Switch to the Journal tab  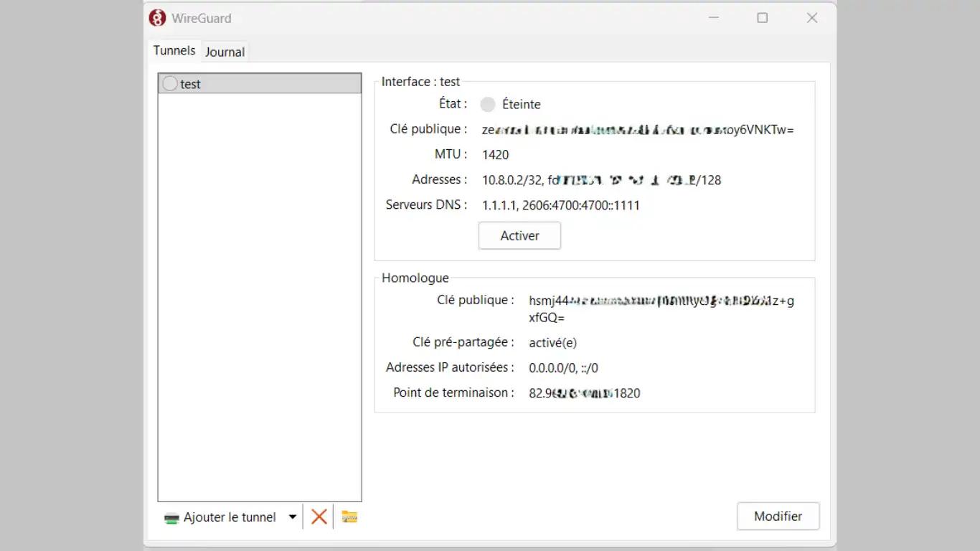click(x=225, y=52)
